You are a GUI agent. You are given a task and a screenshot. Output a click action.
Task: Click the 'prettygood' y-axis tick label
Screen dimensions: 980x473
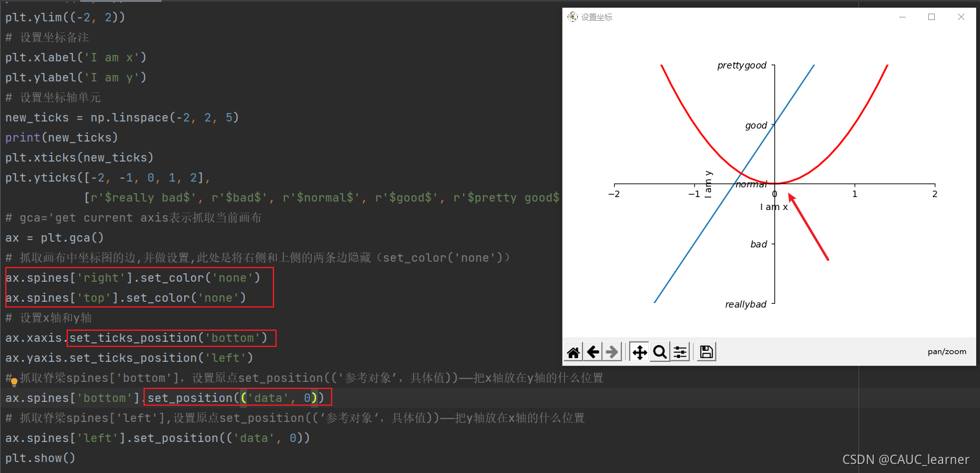click(742, 65)
